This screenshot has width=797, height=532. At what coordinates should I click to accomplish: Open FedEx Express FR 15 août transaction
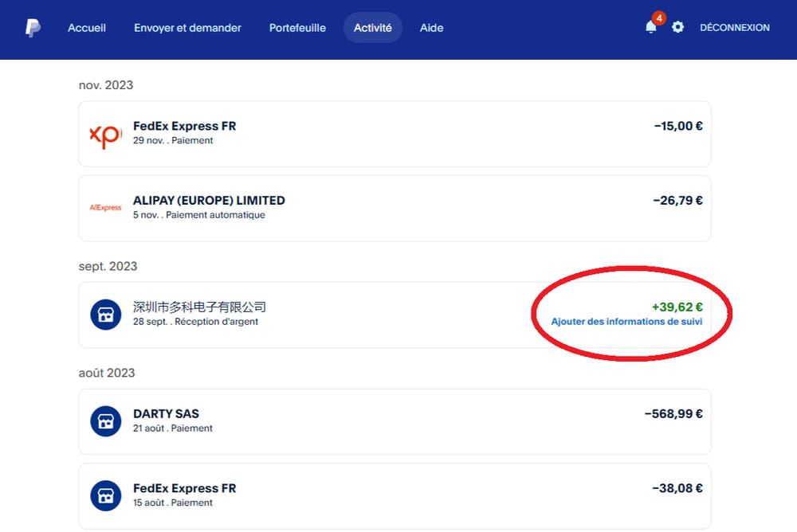(395, 496)
